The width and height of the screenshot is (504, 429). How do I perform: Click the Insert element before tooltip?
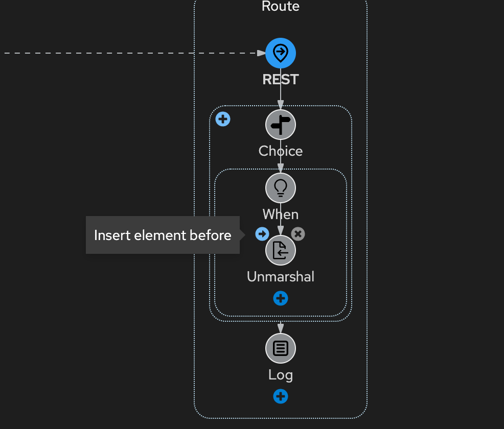point(163,235)
